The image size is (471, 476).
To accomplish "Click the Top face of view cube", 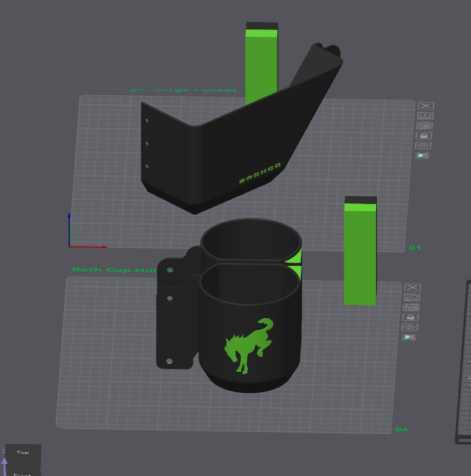I will point(23,453).
